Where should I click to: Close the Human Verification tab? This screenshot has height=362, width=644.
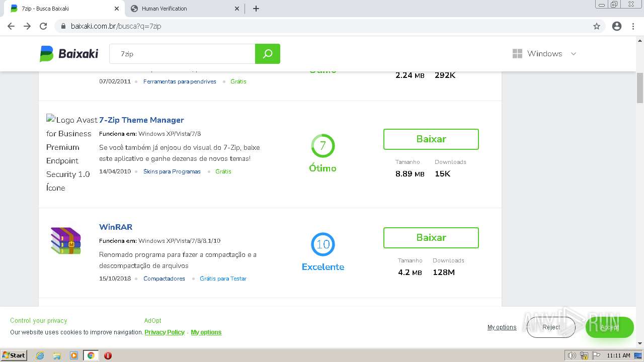(237, 9)
